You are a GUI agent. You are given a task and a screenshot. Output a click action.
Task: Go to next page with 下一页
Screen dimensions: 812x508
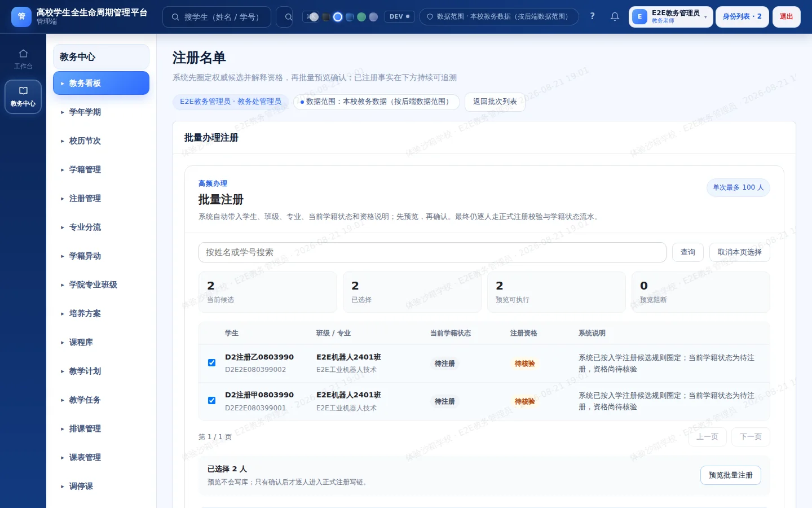click(x=751, y=437)
